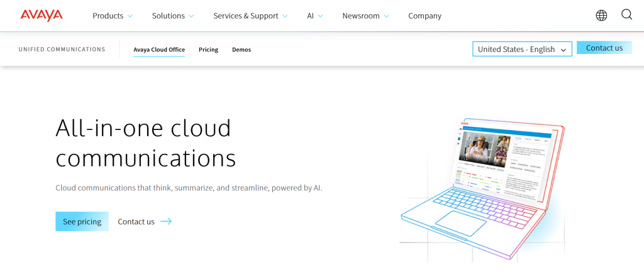644x275 pixels.
Task: Expand the Services & Support chevron
Action: point(285,16)
